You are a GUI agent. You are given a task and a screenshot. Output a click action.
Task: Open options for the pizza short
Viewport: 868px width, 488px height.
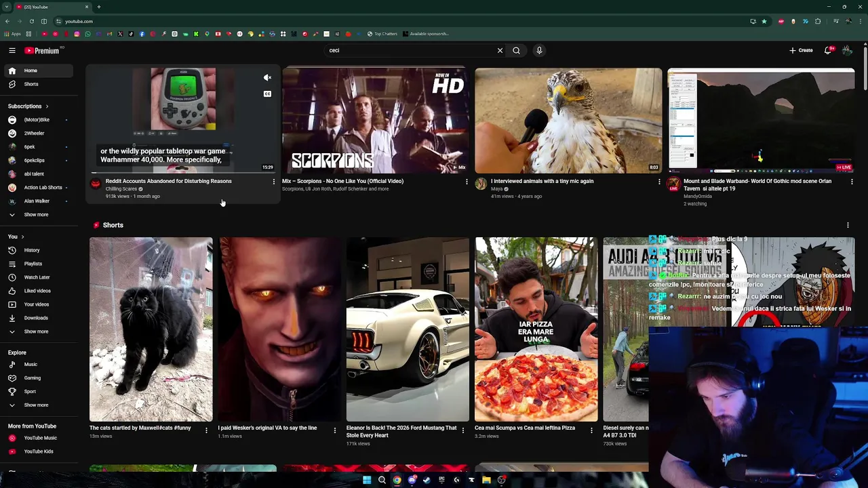tap(591, 430)
